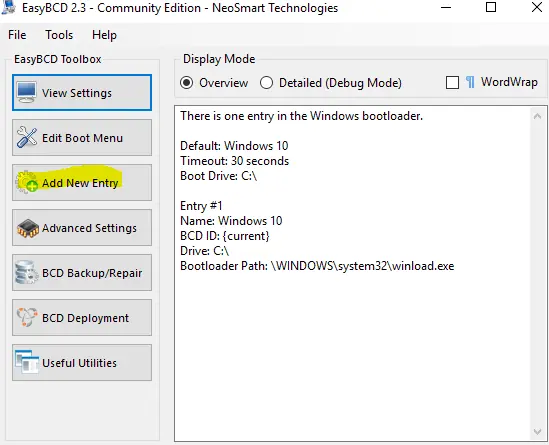This screenshot has width=549, height=445.
Task: Click the blue pilcrow WordWrap icon
Action: tap(470, 83)
